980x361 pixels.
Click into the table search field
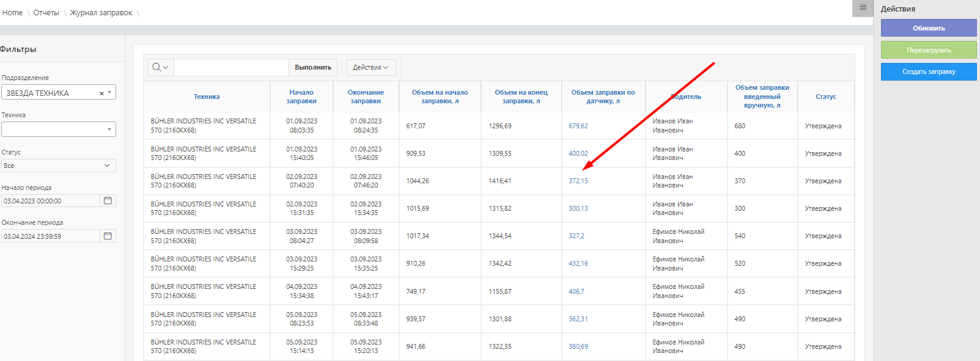point(231,68)
